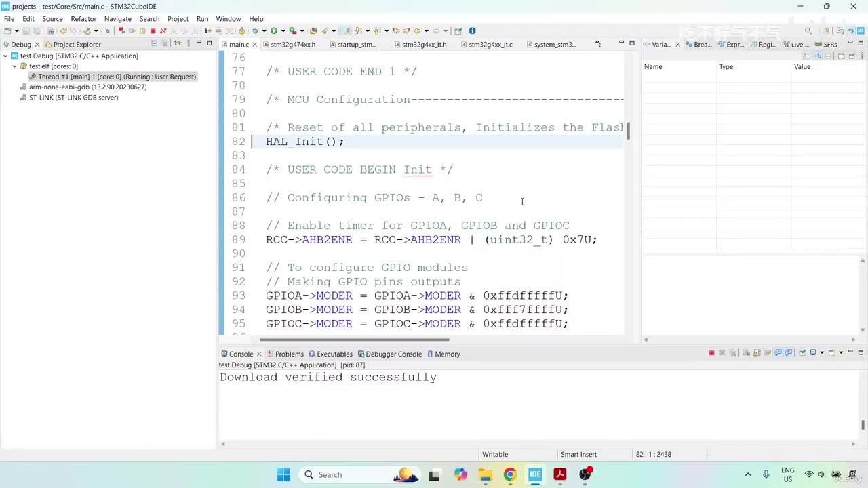This screenshot has width=868, height=488.
Task: Open File Explorer from the taskbar
Action: point(485,474)
